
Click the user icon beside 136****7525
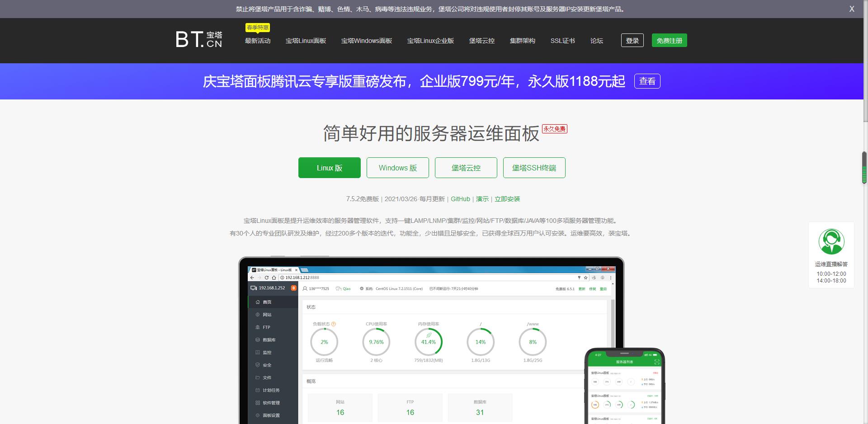pyautogui.click(x=305, y=288)
